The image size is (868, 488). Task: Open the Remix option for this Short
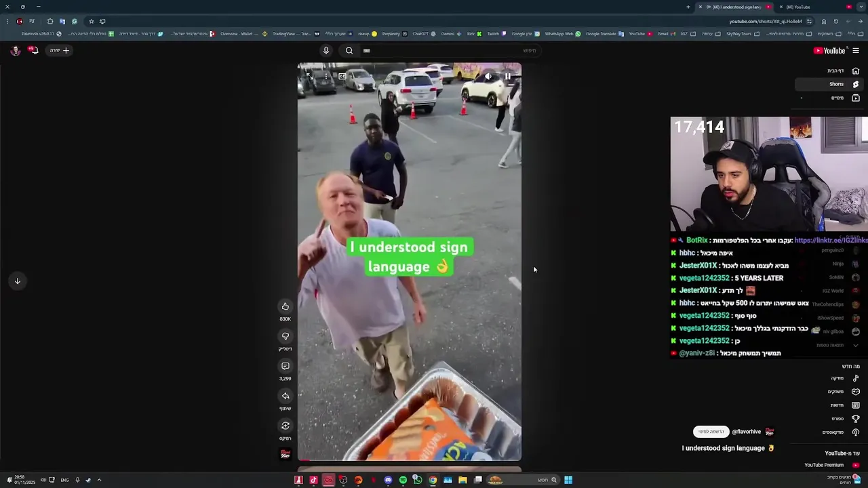coord(285,426)
